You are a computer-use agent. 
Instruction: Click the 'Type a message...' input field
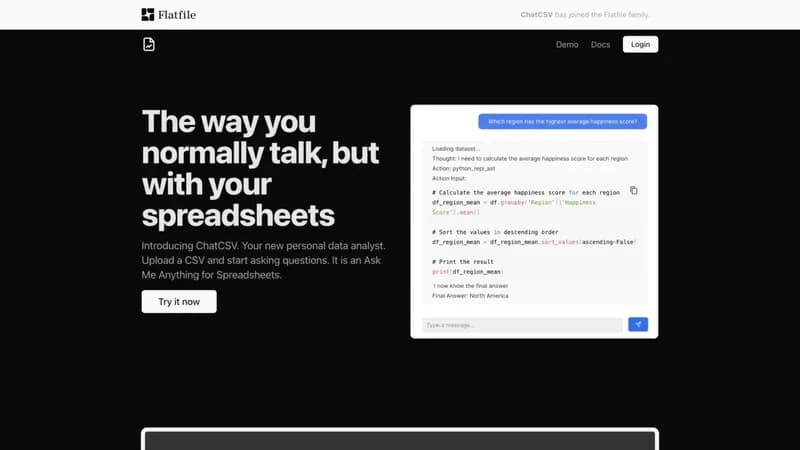click(x=522, y=325)
